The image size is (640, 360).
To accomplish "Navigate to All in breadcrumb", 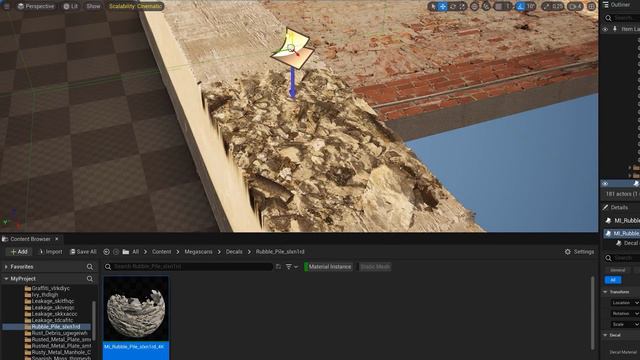I will (136, 252).
